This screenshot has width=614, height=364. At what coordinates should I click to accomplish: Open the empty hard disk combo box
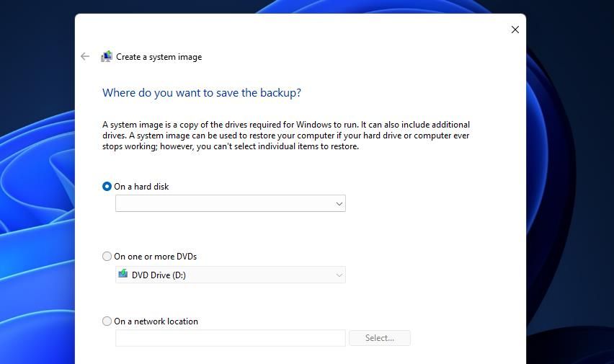pos(223,204)
